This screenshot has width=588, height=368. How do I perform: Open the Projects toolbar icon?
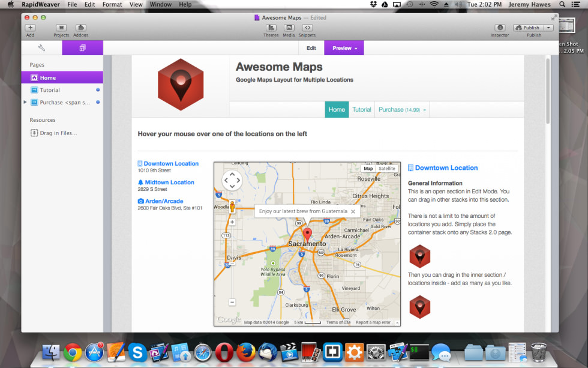(x=61, y=28)
